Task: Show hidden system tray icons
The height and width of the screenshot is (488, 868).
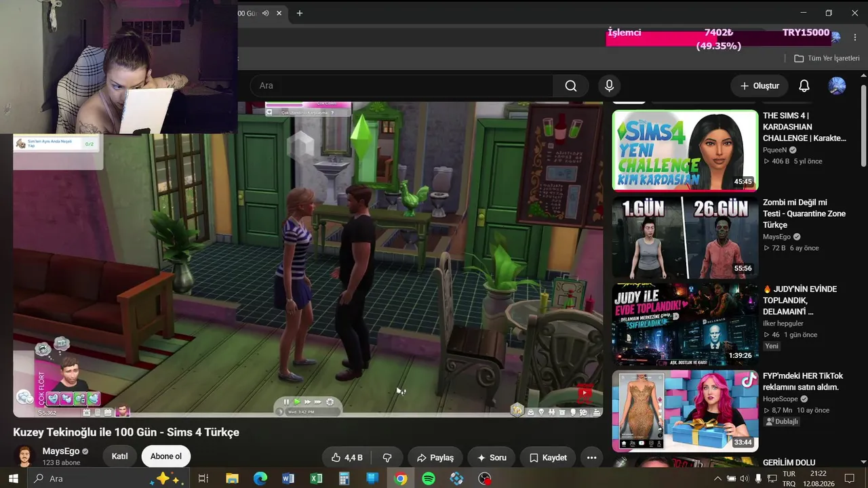Action: 717,479
